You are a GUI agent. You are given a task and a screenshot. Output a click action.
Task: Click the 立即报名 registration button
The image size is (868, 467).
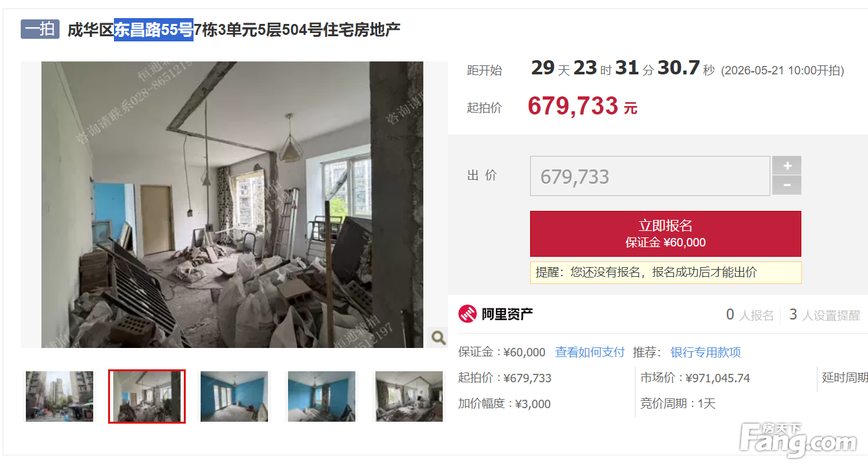point(665,234)
